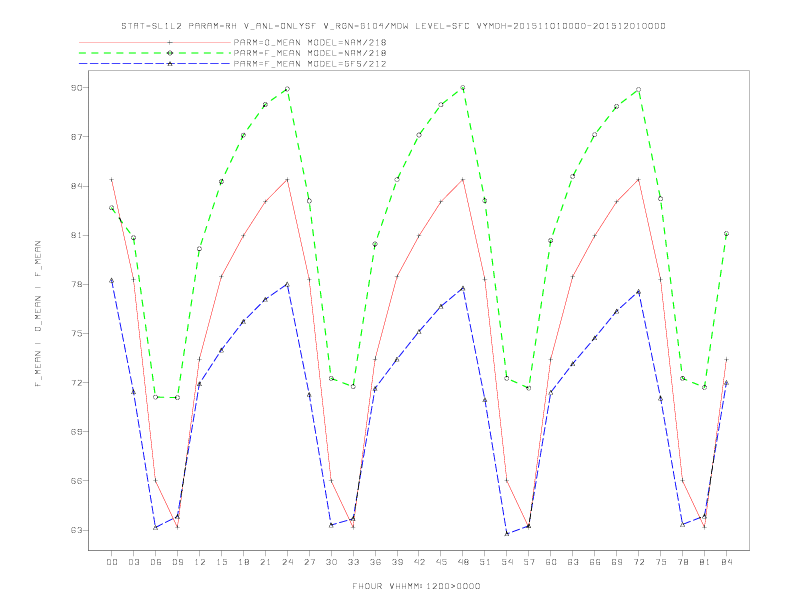Select legend entry PARM=O_MEAN MODEL=NAM/218
Viewport: 792px width, 612px height.
tap(310, 42)
